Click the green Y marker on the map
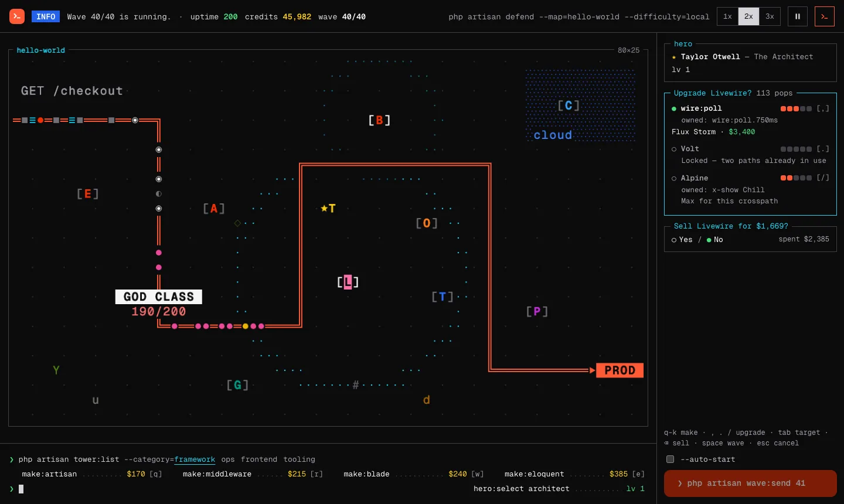Viewport: 844px width, 504px height. (x=56, y=370)
